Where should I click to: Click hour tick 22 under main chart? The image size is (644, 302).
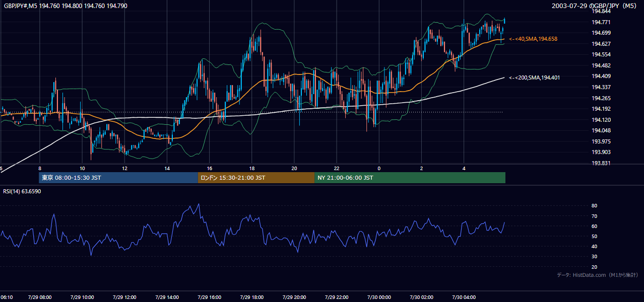[337, 168]
